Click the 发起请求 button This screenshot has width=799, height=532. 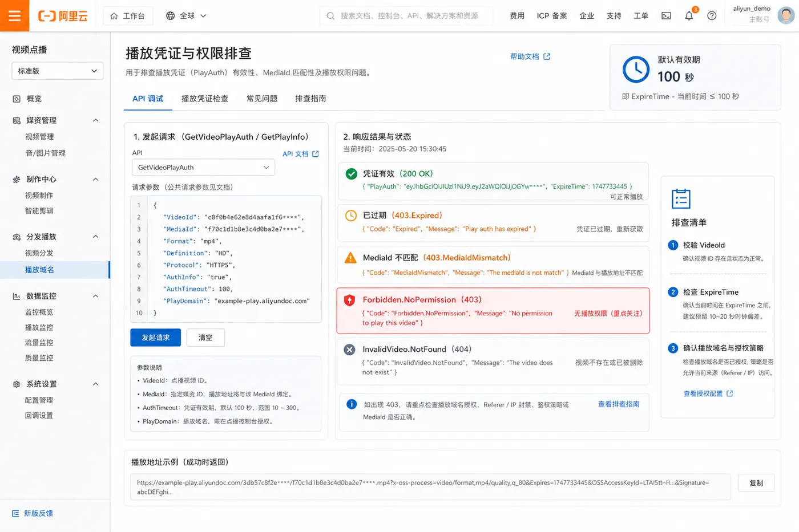coord(156,338)
